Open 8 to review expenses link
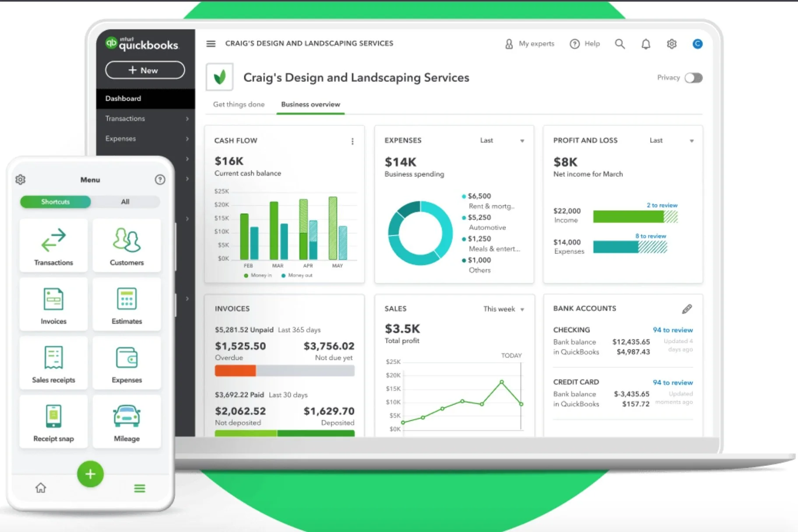Screen dimensions: 798x532 [650, 236]
